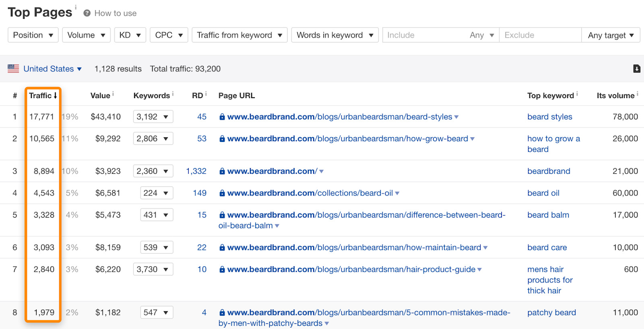644x329 pixels.
Task: Expand the 3,192 keywords dropdown
Action: click(x=153, y=117)
